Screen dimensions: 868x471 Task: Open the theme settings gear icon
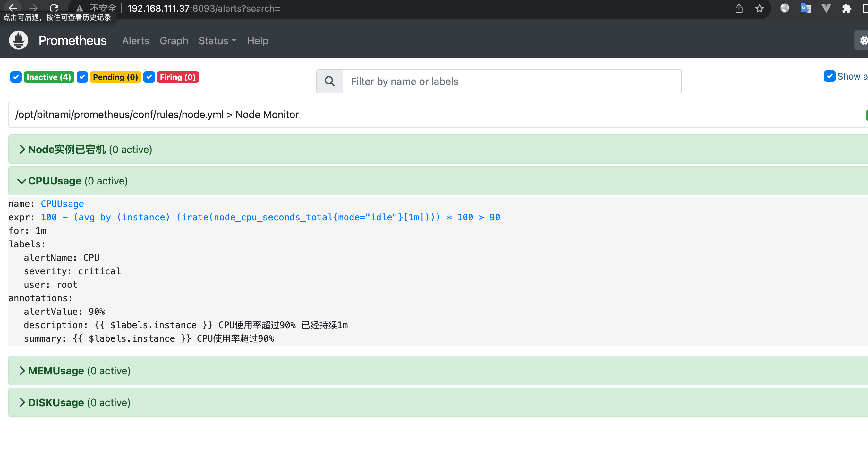click(863, 40)
